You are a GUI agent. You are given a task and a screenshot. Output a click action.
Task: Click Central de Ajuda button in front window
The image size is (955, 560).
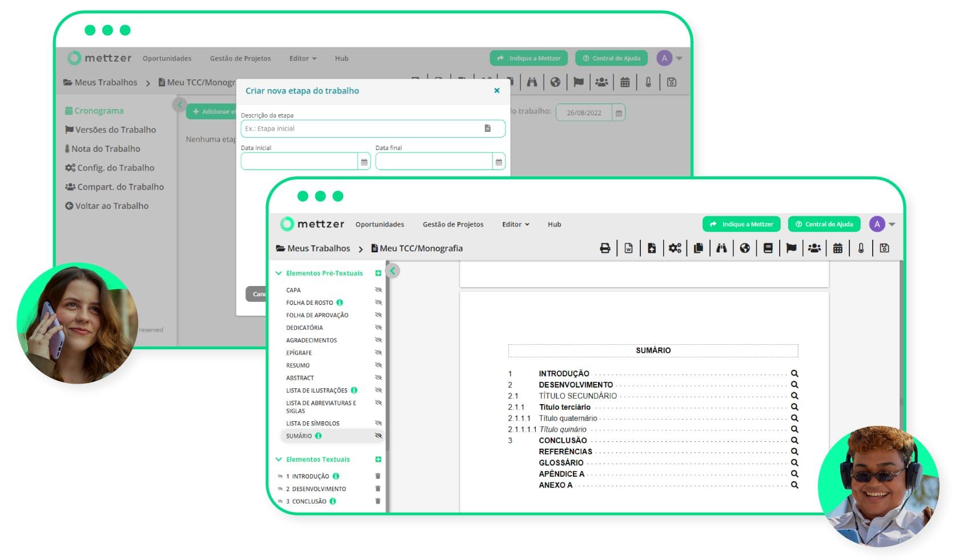[x=824, y=224]
